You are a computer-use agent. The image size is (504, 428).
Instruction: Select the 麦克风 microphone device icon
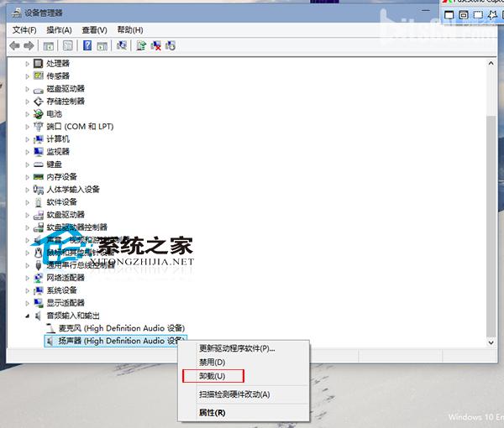tap(50, 328)
